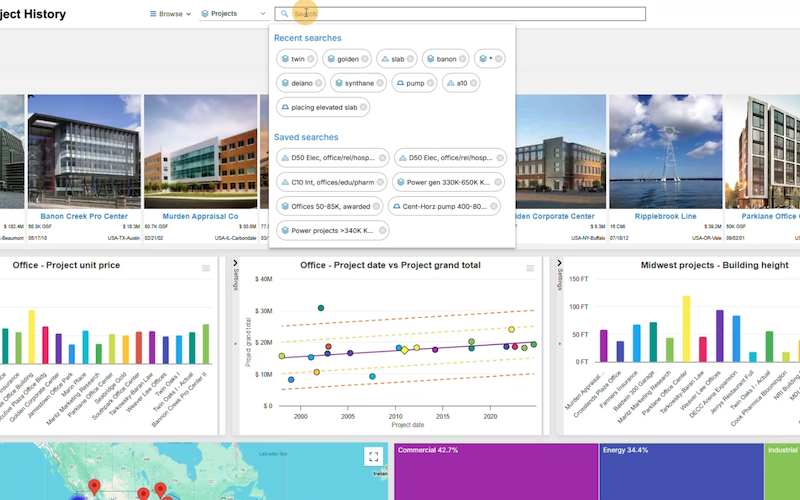The image size is (800, 500).
Task: Run saved search 'C10 Int, offices/edu/pharm'
Action: (333, 182)
